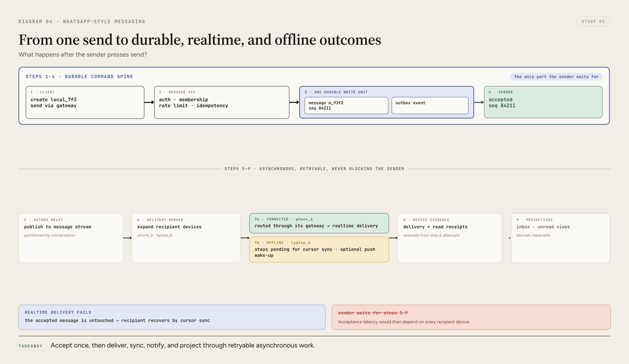Viewport: 629px width, 364px height.
Task: Click the STUDY 03 pill badge
Action: (593, 22)
